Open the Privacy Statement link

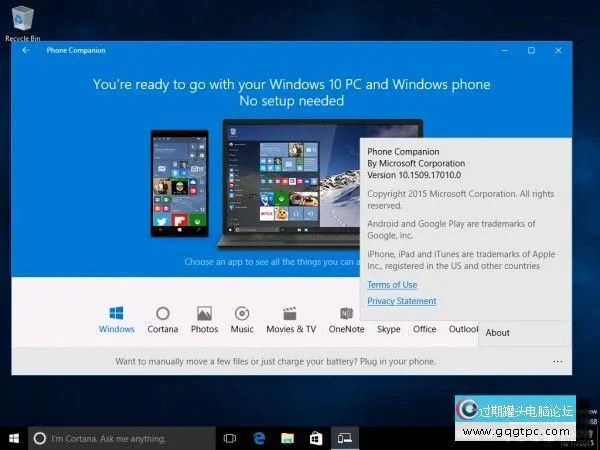pyautogui.click(x=402, y=301)
